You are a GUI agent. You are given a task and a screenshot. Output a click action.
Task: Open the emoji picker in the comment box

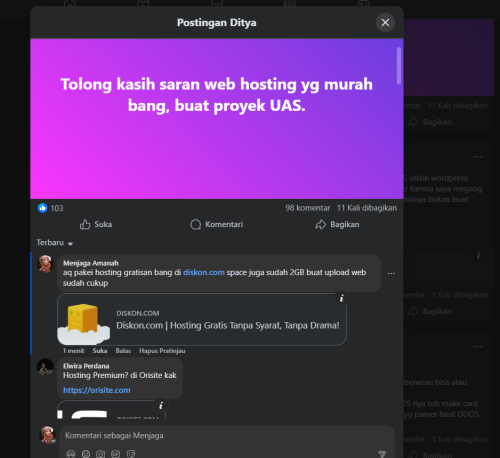coord(86,454)
